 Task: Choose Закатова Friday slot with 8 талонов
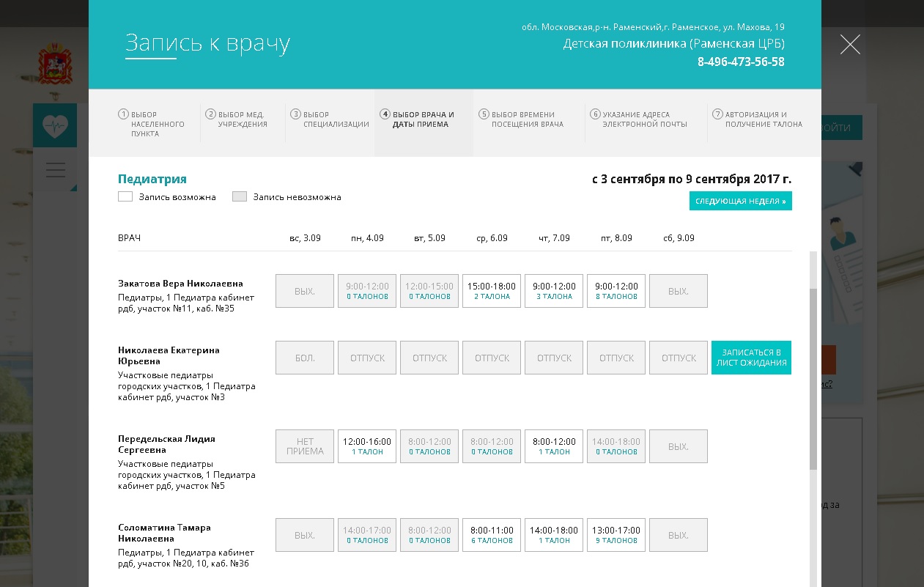(x=616, y=291)
